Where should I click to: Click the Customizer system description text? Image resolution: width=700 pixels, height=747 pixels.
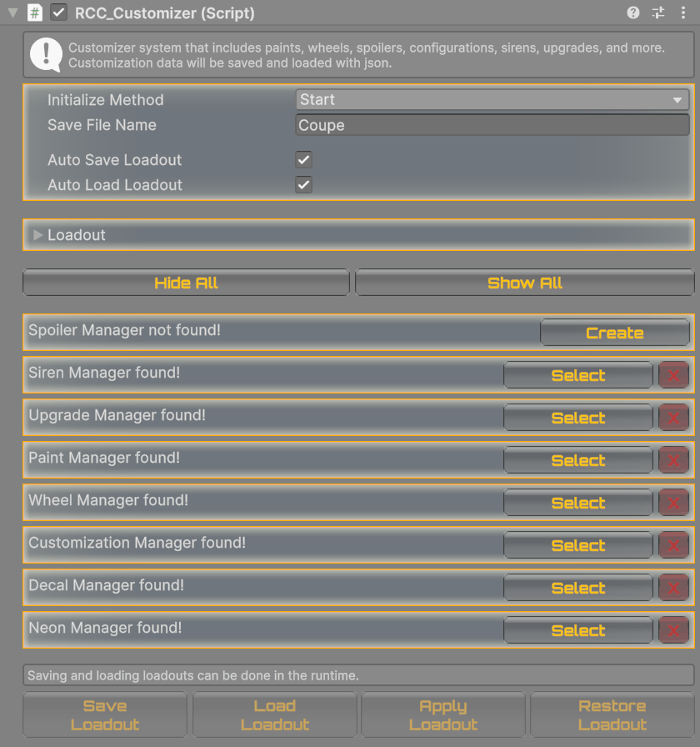pyautogui.click(x=366, y=55)
